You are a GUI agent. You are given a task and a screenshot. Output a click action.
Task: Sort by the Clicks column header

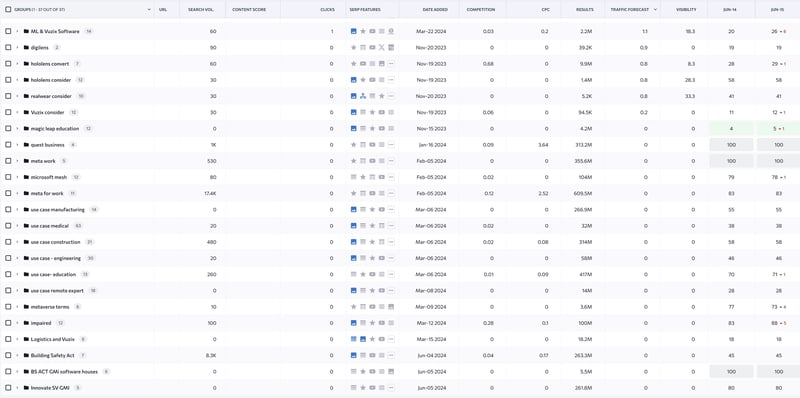328,10
